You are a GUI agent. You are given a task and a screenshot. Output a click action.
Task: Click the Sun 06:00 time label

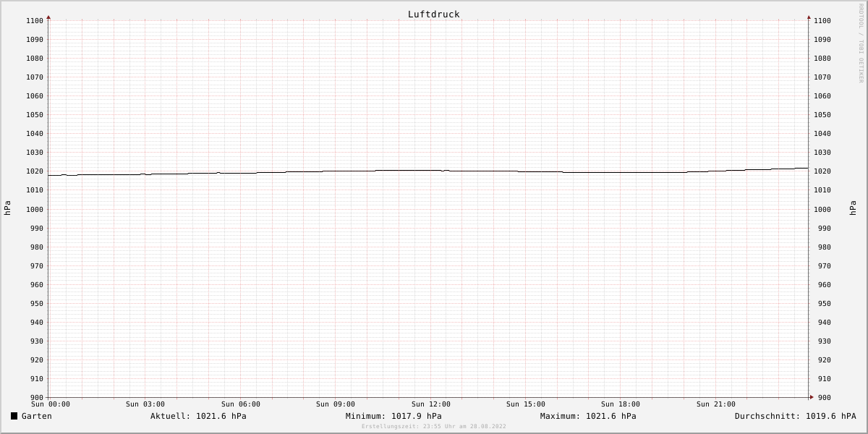click(x=241, y=404)
